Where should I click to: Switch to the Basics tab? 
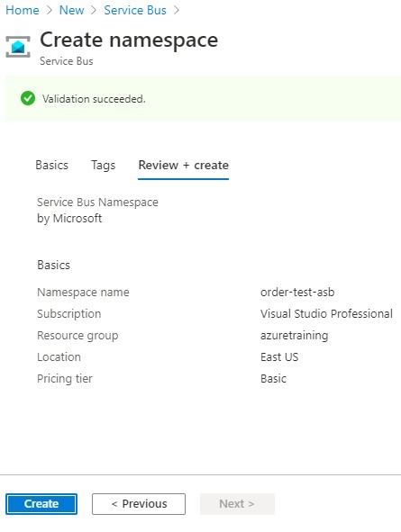52,166
